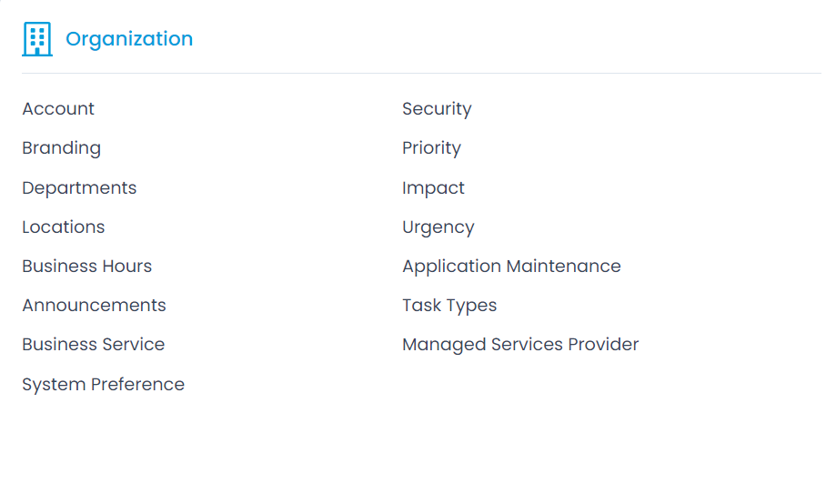Screen dimensions: 826x504
Task: Click the word Provider in Managed Services Provider
Action: point(603,345)
